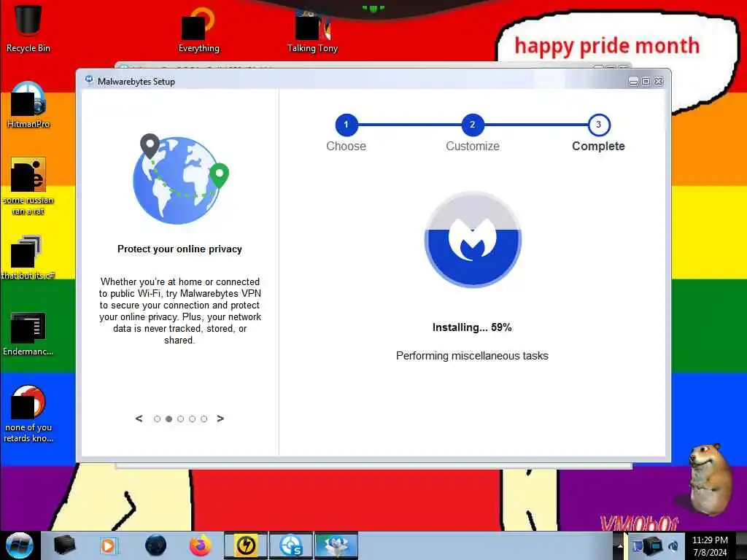747x560 pixels.
Task: Open the Everything desktop shortcut
Action: [198, 28]
